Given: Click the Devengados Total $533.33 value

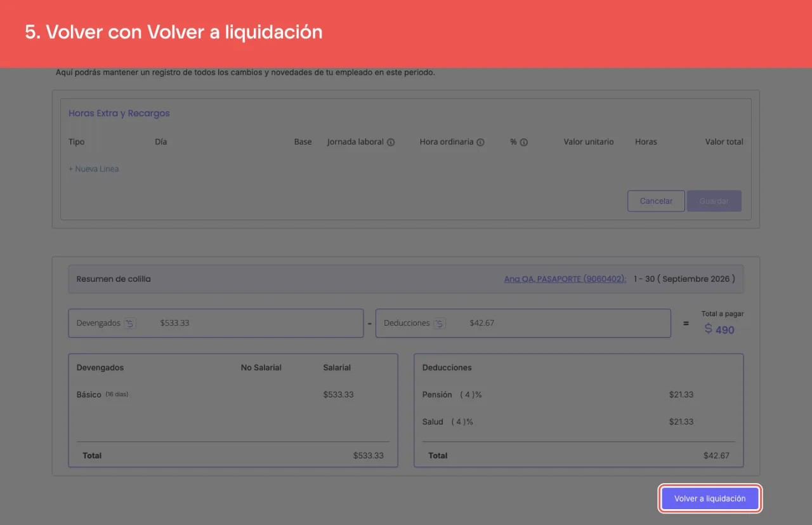Looking at the screenshot, I should pos(369,456).
